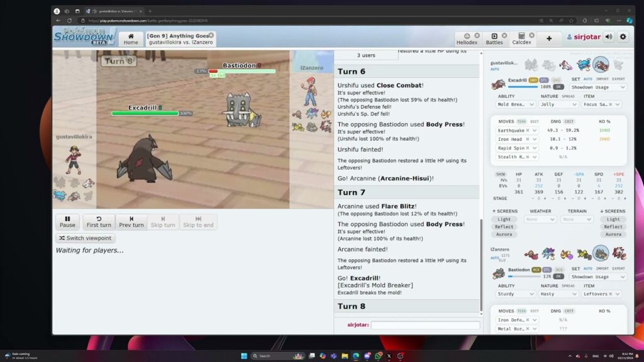The image size is (644, 362).
Task: Click the First turn replay button
Action: (x=98, y=221)
